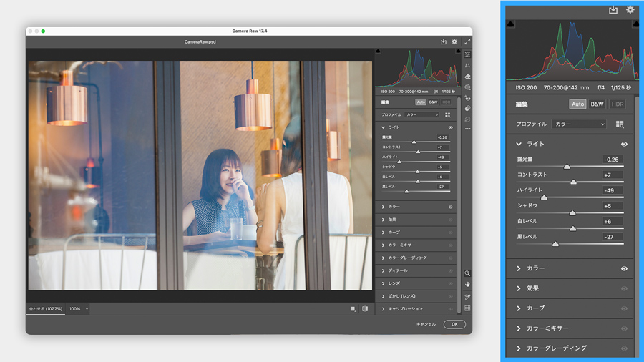The height and width of the screenshot is (362, 644).
Task: Click save icon in enlarged panel
Action: 613,10
